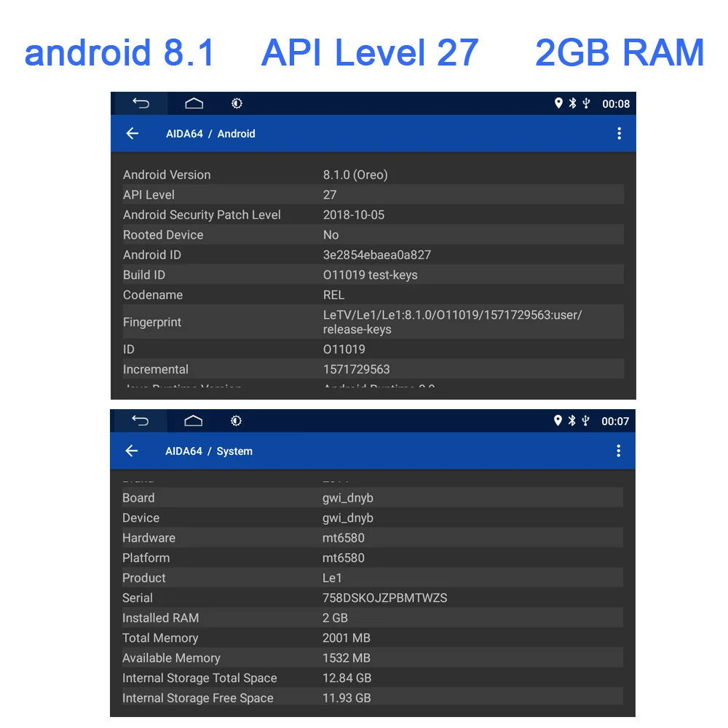Image resolution: width=728 pixels, height=728 pixels.
Task: Select security patch value '2018-10-05'
Action: tap(354, 215)
